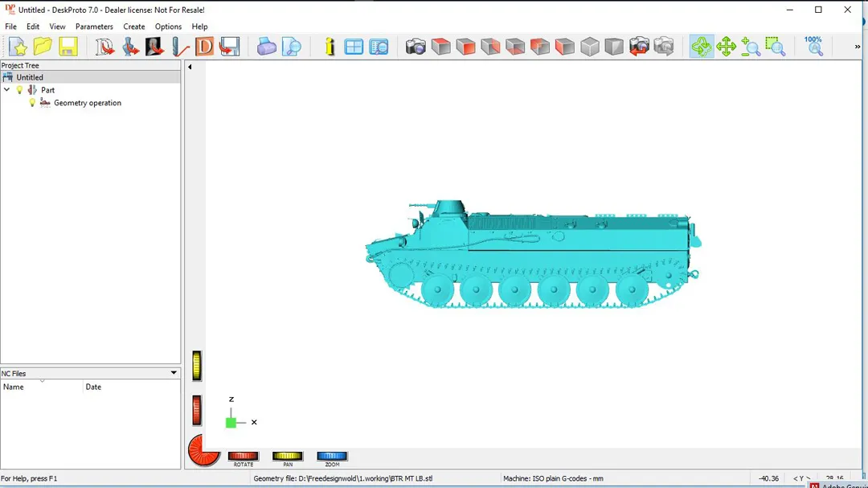The height and width of the screenshot is (488, 868).
Task: Calculate toolpaths (cutter with red line icon)
Action: coord(180,47)
